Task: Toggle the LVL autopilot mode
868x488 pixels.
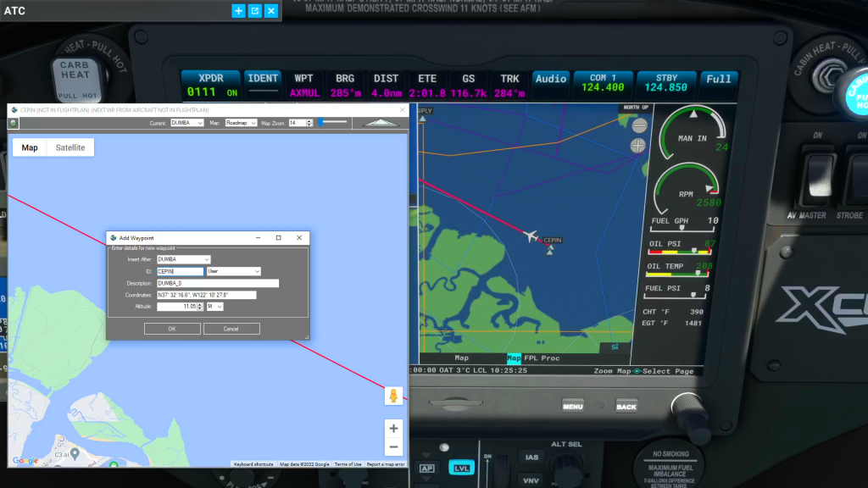Action: click(x=461, y=468)
